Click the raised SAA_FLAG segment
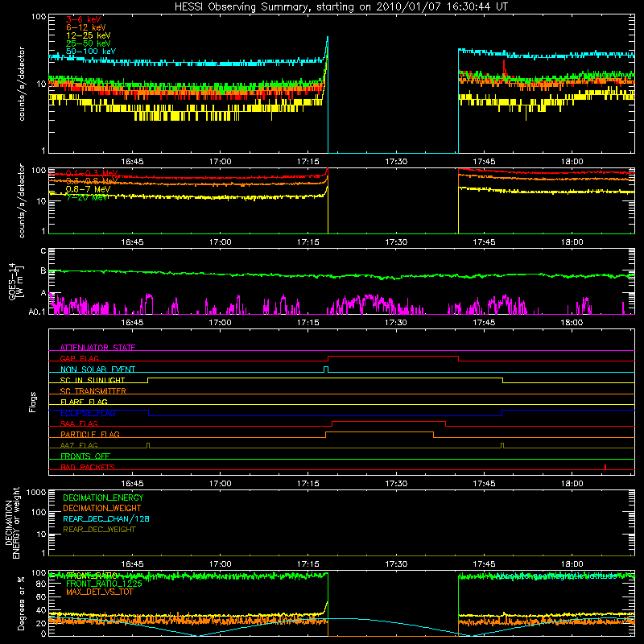 389,421
